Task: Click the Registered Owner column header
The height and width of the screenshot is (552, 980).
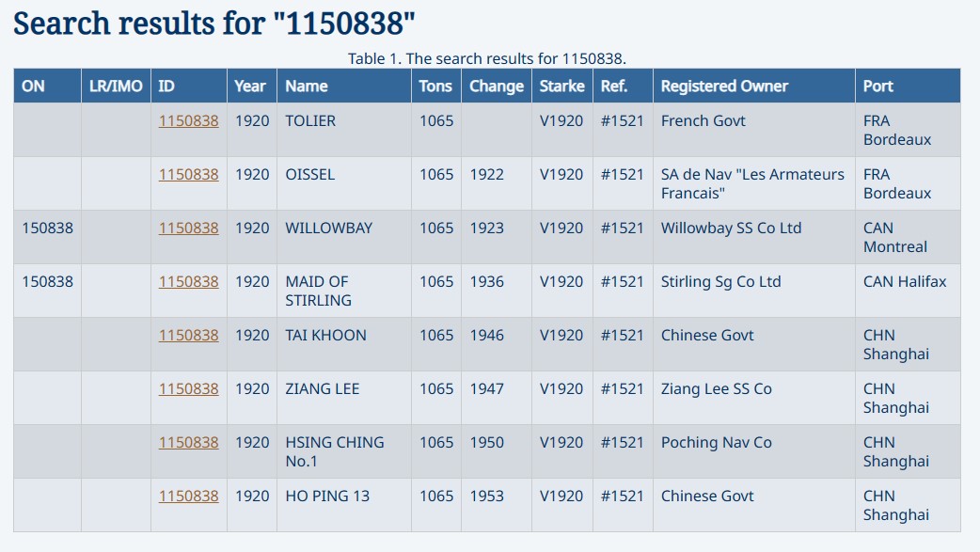Action: (x=753, y=86)
